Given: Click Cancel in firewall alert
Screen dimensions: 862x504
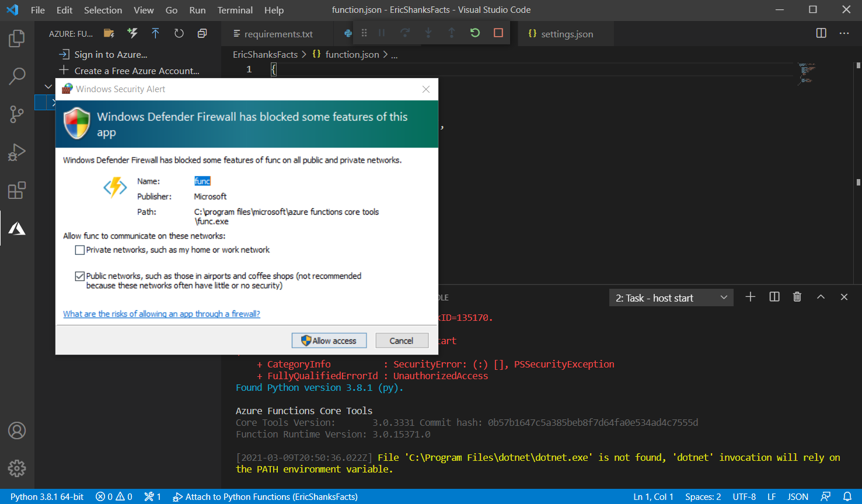Looking at the screenshot, I should (402, 341).
